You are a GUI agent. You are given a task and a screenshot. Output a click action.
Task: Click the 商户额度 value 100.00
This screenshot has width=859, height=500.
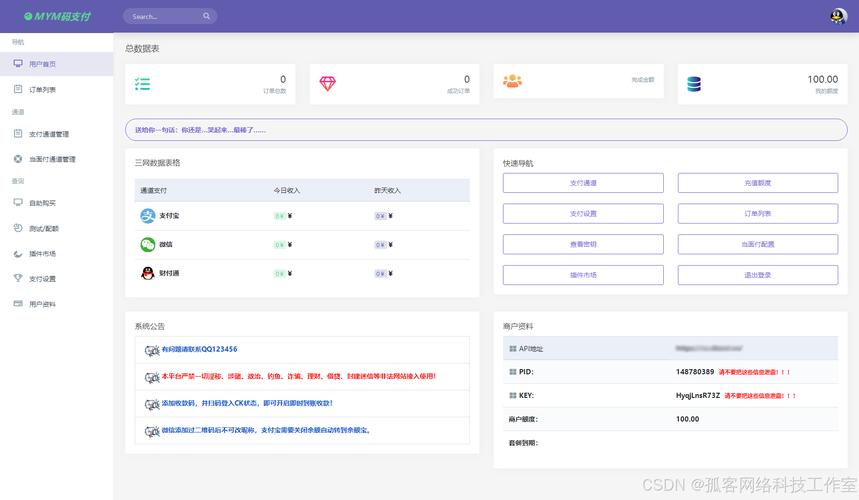[687, 419]
